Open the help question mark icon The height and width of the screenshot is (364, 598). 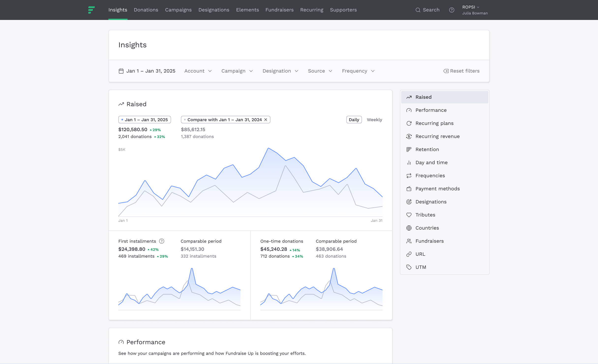tap(451, 10)
